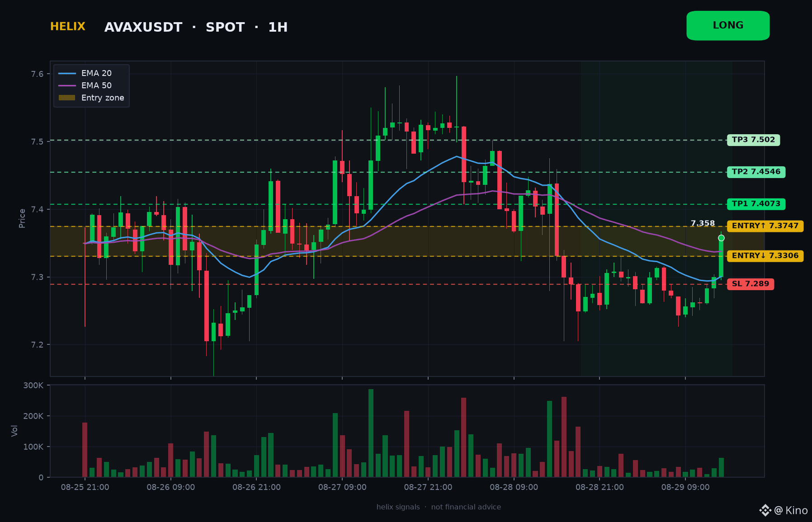Click the TP1 7.4073 label
812x522 pixels.
click(756, 204)
